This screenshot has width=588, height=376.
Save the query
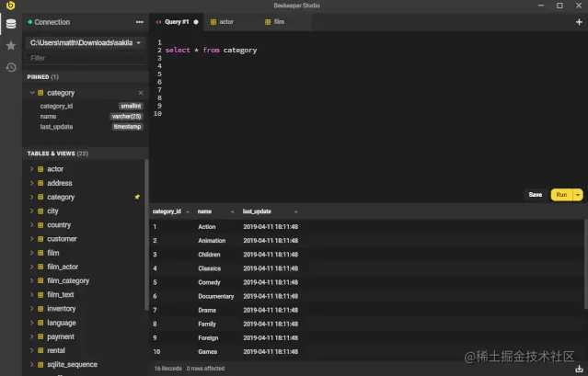[x=536, y=195]
